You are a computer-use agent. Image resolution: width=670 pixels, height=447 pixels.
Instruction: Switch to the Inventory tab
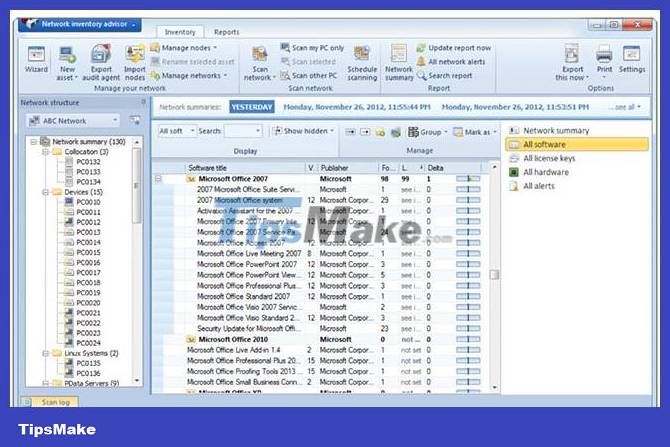pos(180,32)
